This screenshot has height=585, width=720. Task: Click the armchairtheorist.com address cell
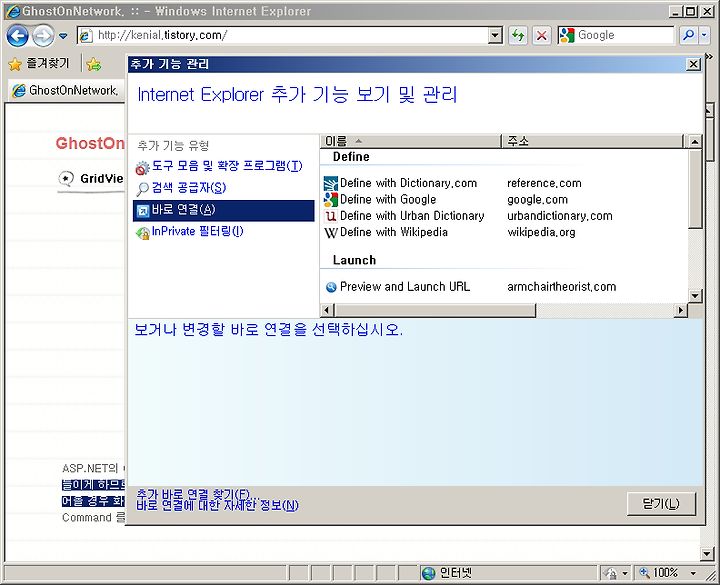pos(562,287)
